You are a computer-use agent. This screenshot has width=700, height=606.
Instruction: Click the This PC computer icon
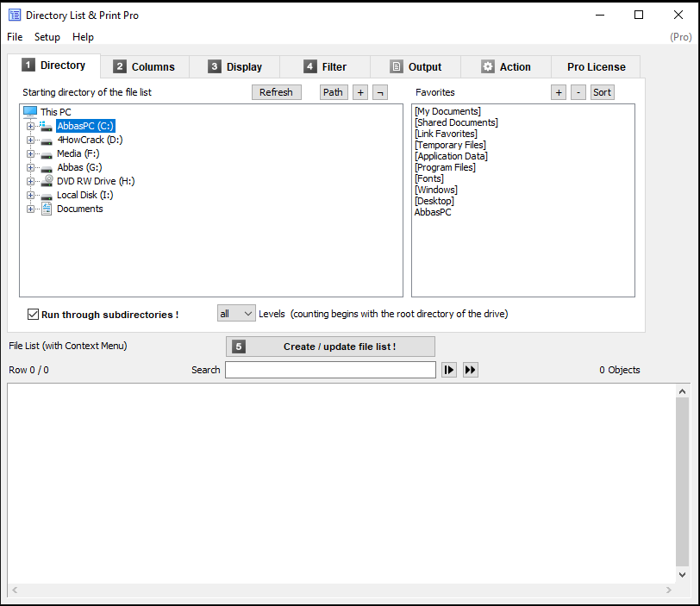click(x=30, y=111)
